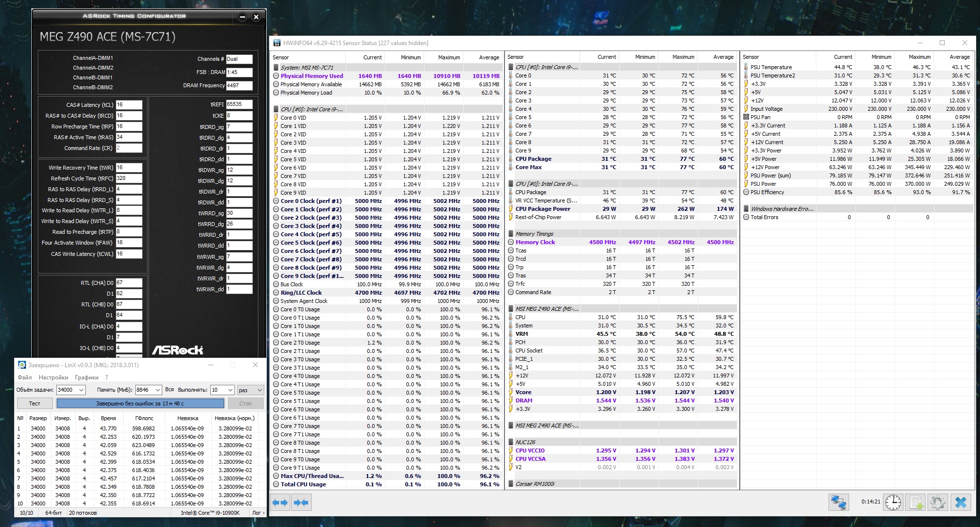Select the Memory Clock sensor row
This screenshot has width=980, height=527.
coord(535,242)
